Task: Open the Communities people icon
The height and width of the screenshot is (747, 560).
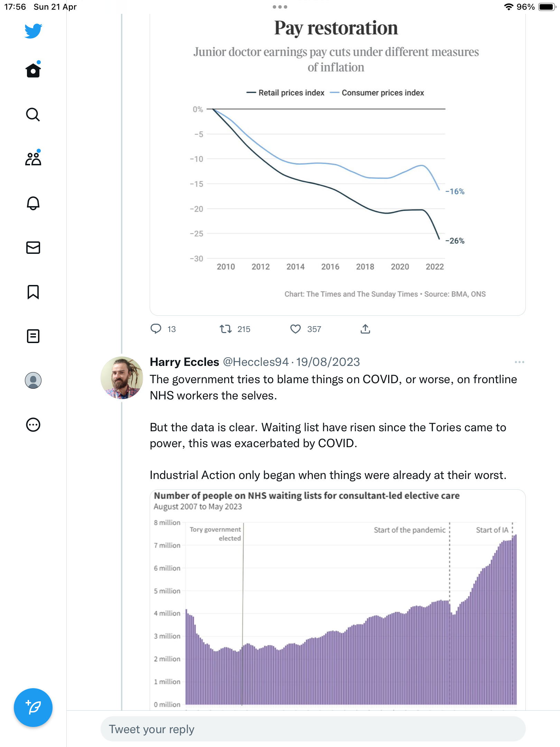Action: pos(33,158)
